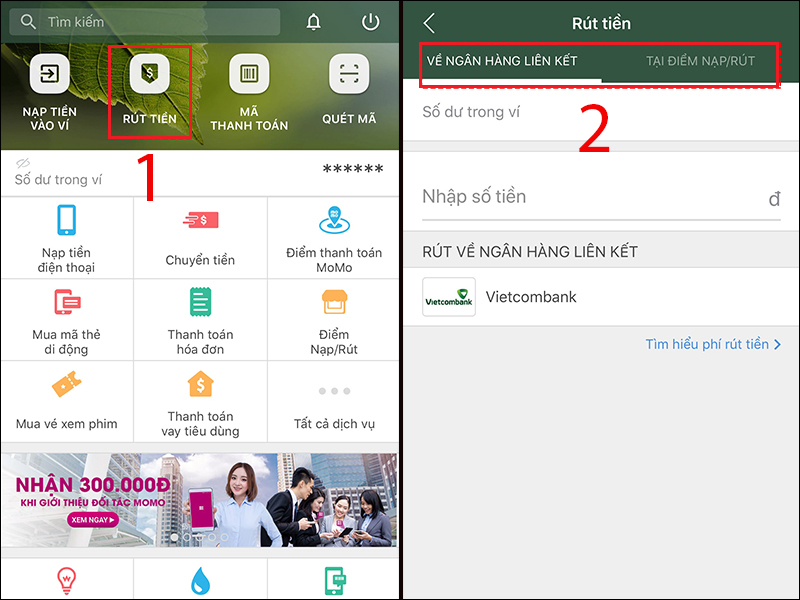This screenshot has height=600, width=800.
Task: Click the Rút tiền screen title
Action: (601, 23)
